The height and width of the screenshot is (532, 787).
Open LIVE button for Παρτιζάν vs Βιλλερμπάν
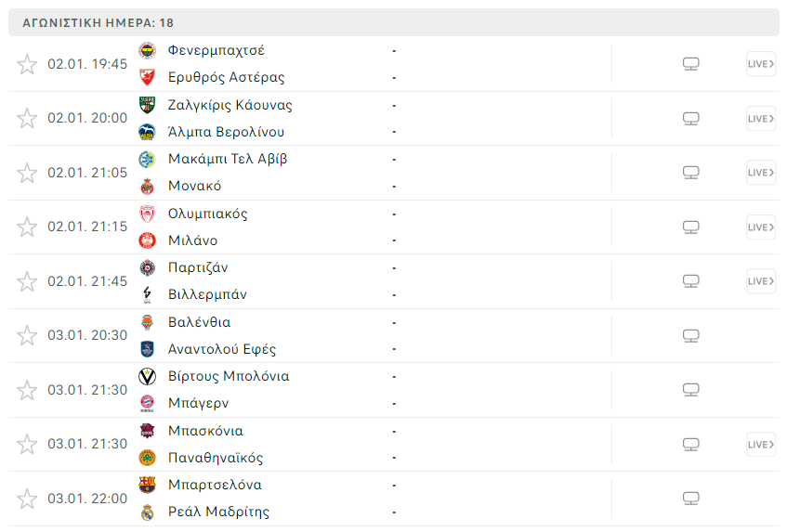[760, 281]
